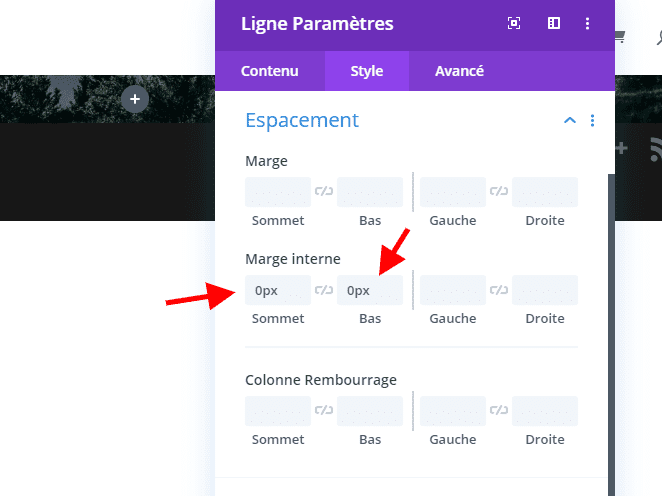Click the RSS feed icon

click(655, 149)
